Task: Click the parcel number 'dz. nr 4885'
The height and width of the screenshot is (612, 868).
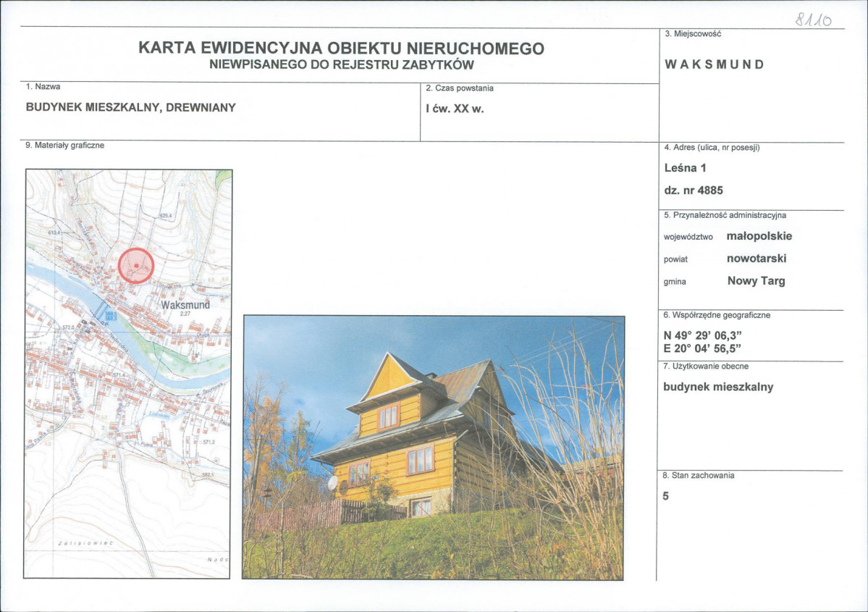Action: 694,190
